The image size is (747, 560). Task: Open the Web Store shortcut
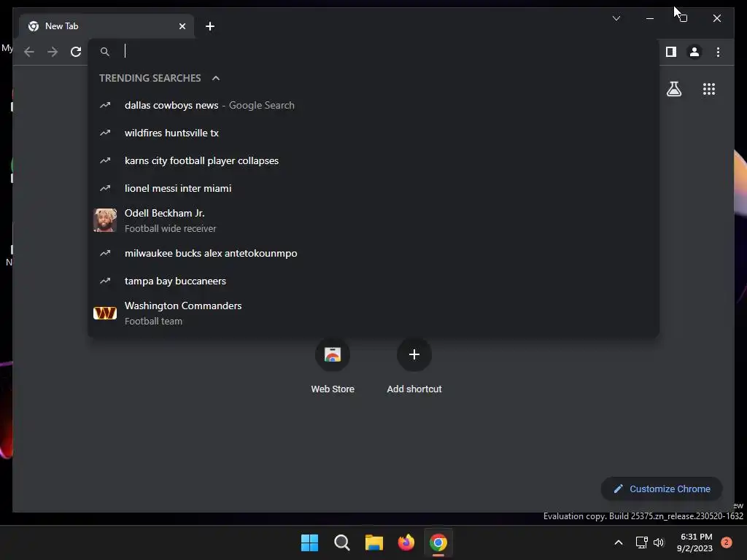click(333, 366)
